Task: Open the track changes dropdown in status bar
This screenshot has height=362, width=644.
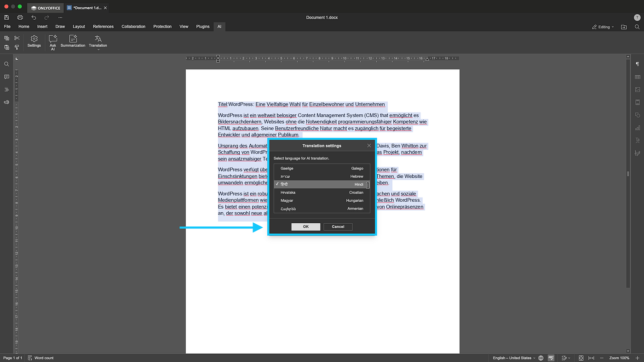Action: (566, 358)
